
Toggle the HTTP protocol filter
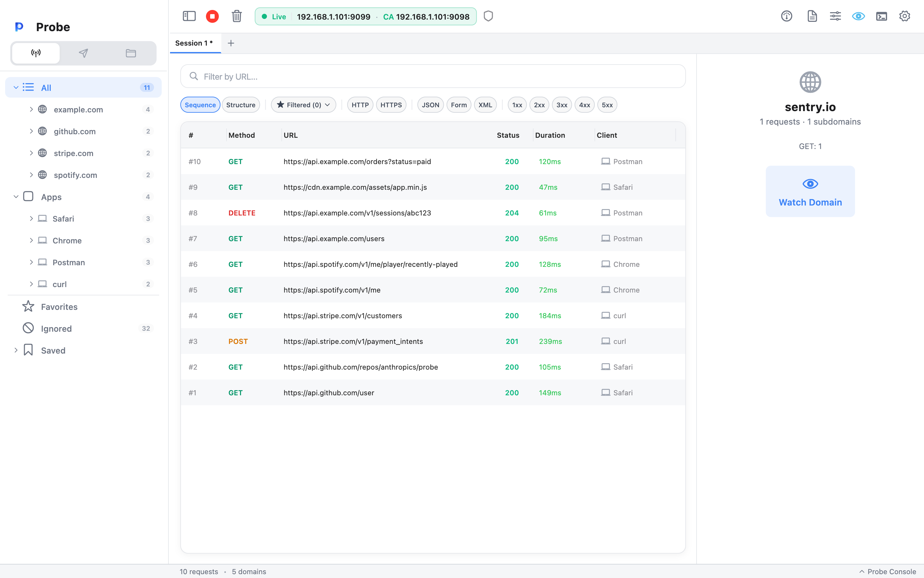point(360,105)
